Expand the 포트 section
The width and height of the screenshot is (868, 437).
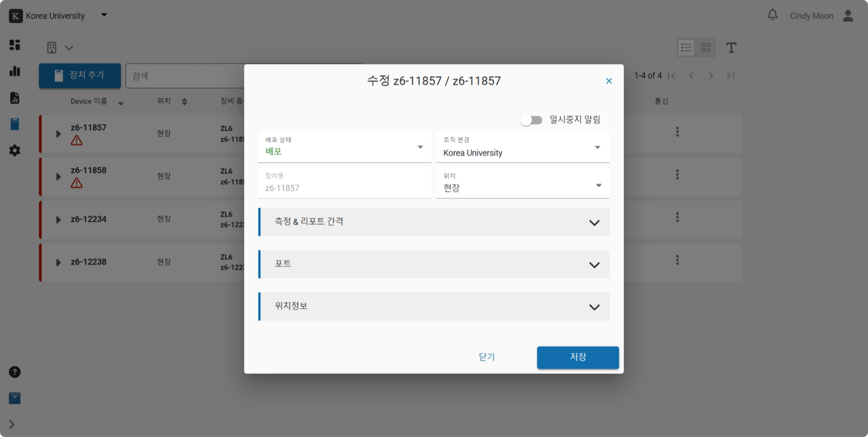click(434, 264)
